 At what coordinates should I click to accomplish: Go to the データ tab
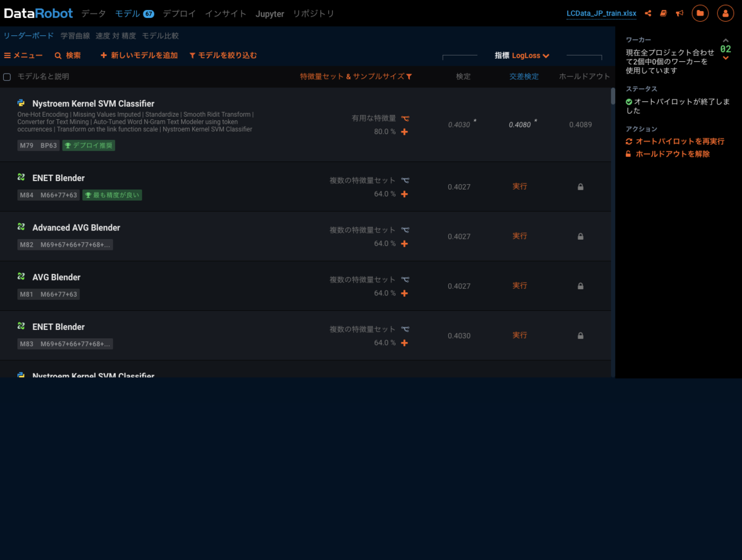[x=93, y=14]
